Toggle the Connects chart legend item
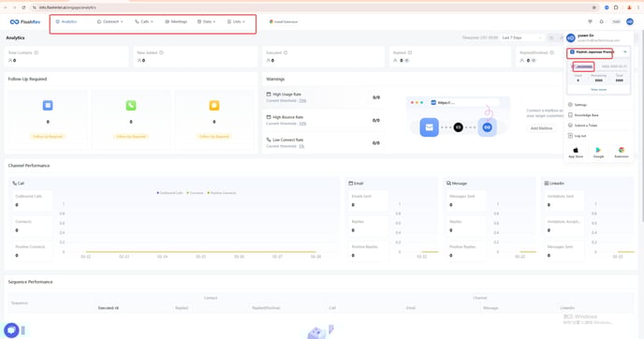This screenshot has width=644, height=339. 196,193
